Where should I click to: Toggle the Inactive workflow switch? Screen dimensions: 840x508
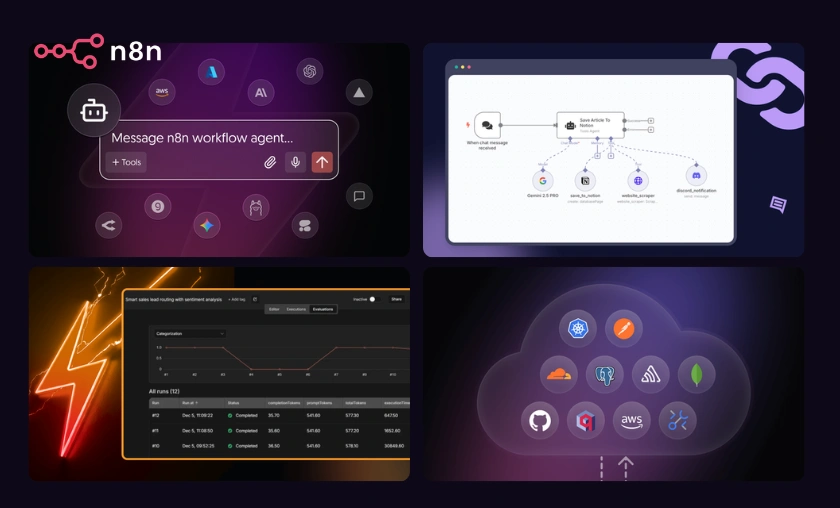[374, 299]
